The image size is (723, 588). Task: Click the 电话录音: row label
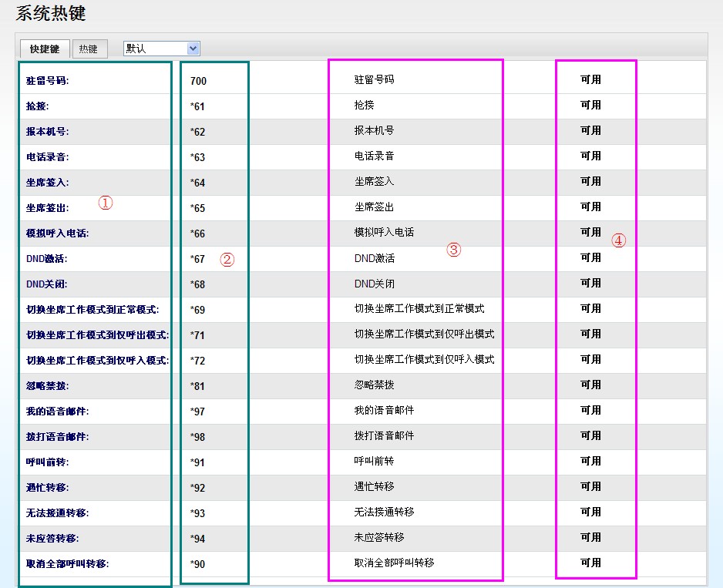(48, 157)
